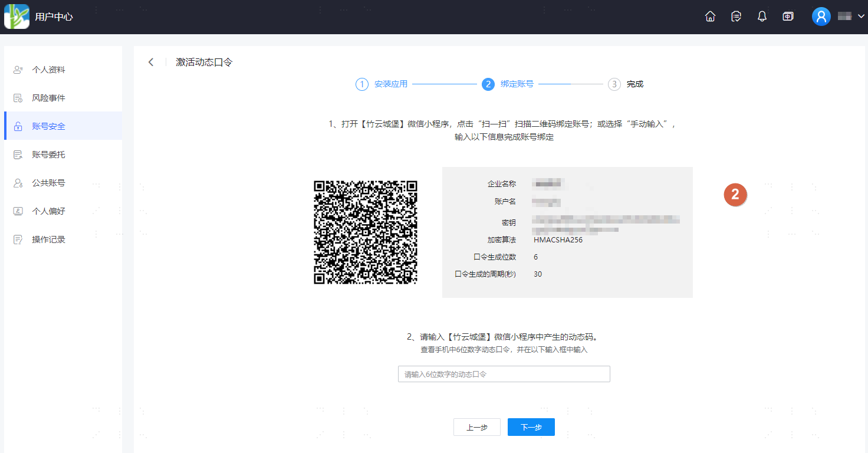The image size is (868, 453).
Task: Open 风险事件 in the sidebar
Action: pyautogui.click(x=63, y=98)
